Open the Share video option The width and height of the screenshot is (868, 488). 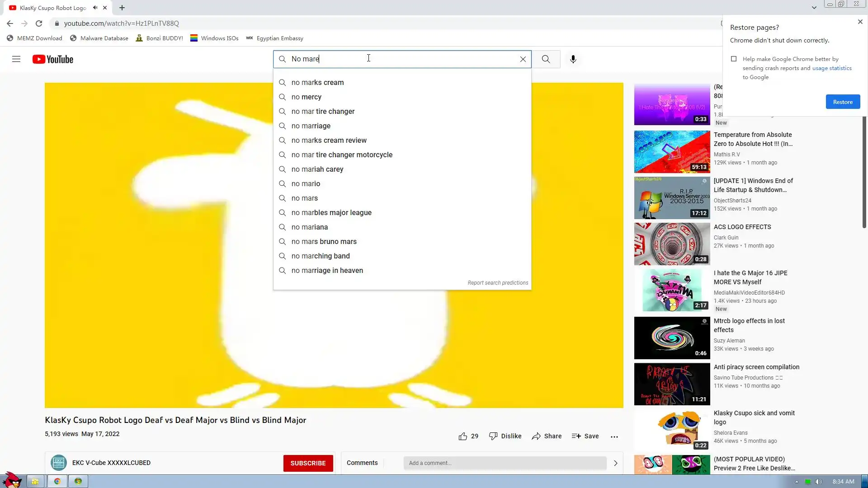coord(547,436)
